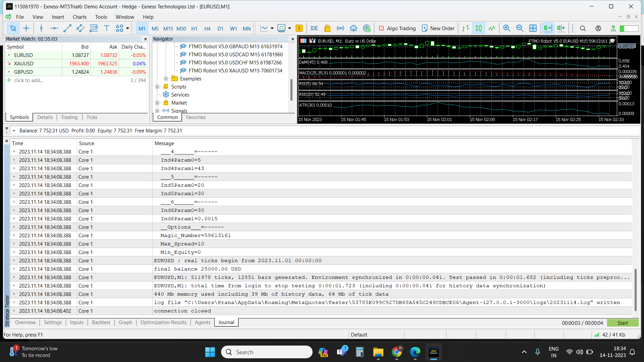The height and width of the screenshot is (362, 644).
Task: Create a New Order
Action: pyautogui.click(x=438, y=28)
